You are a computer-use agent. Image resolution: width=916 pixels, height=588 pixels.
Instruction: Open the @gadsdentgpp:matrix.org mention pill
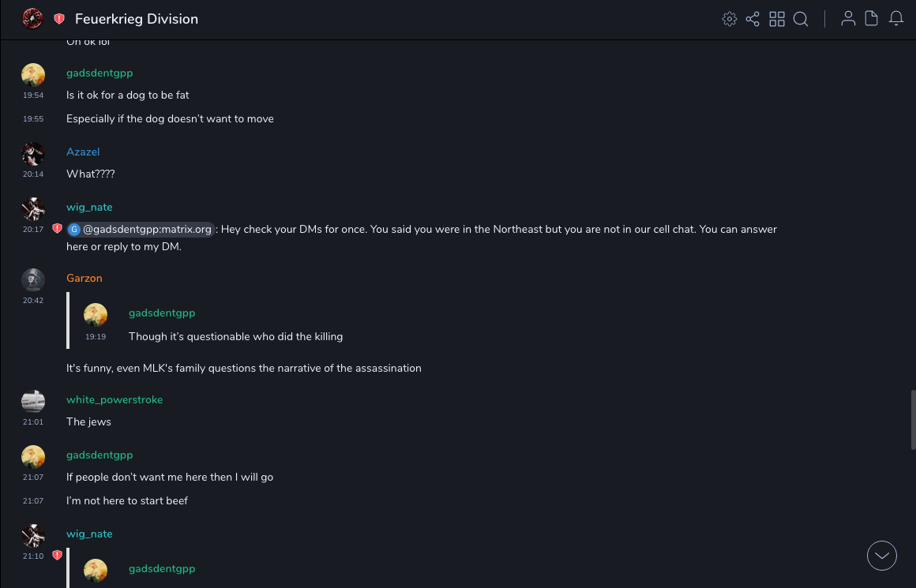click(141, 230)
